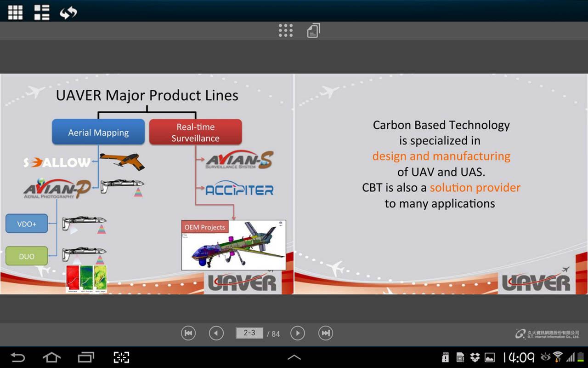Viewport: 588px width, 368px height.
Task: Tap the G.T. Internet Information Co. logo
Action: click(x=548, y=333)
